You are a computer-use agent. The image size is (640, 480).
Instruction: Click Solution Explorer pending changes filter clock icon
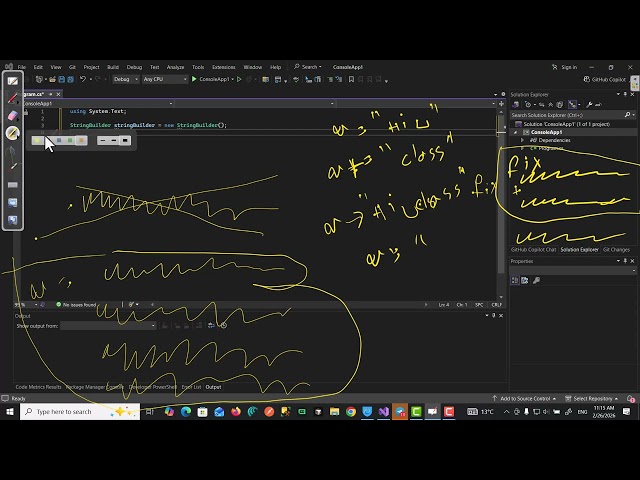point(528,104)
